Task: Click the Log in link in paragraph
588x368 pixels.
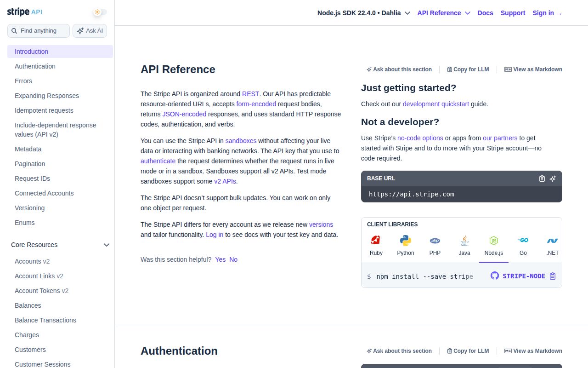Action: 215,235
